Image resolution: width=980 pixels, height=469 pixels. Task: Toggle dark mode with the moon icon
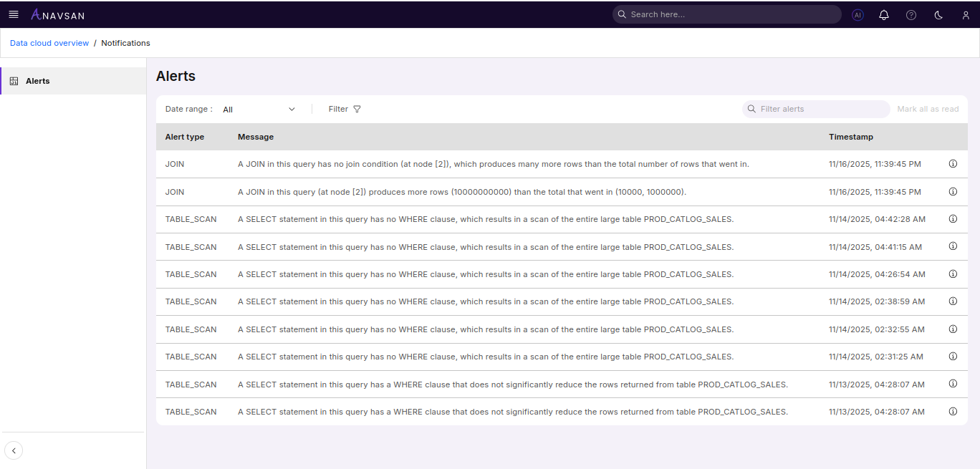click(x=938, y=14)
